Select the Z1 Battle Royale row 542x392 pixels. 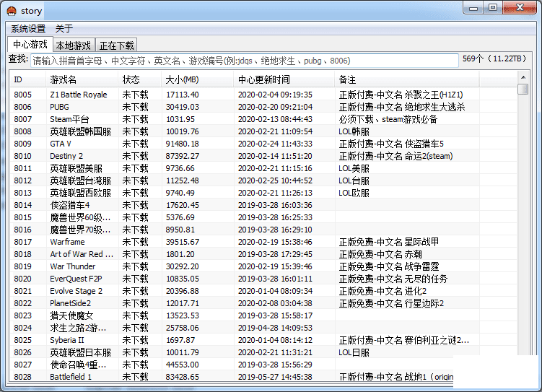click(x=263, y=95)
